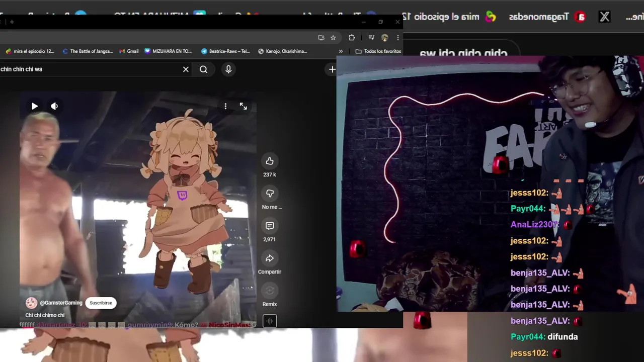
Task: Open 'The Battle of Jangsa...' bookmark
Action: click(88, 51)
